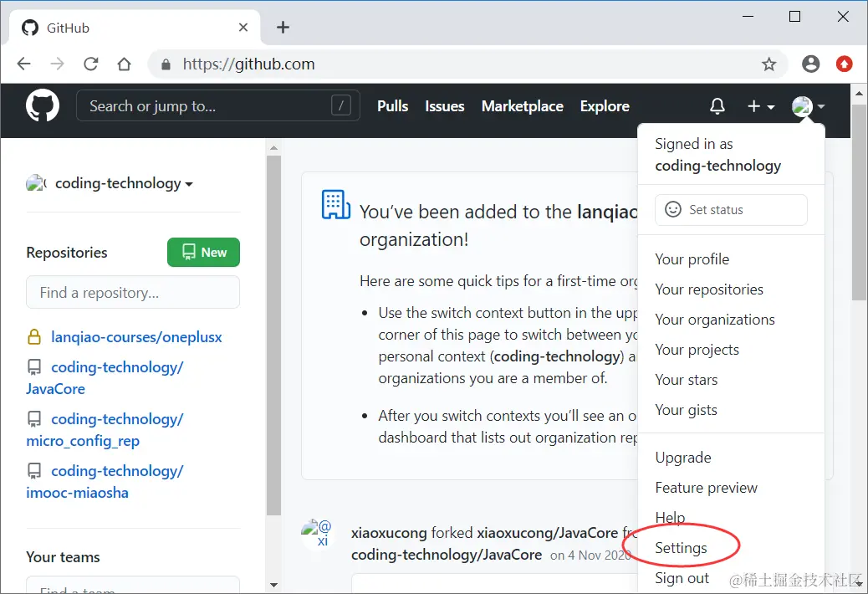868x594 pixels.
Task: Bookmark this page with the star
Action: pyautogui.click(x=769, y=64)
